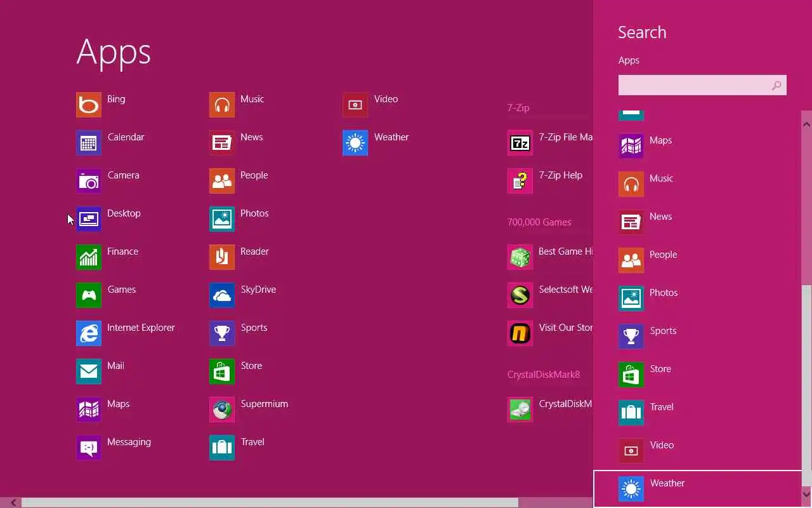
Task: Click the Apps horizontal scrollbar thumb
Action: [270, 502]
